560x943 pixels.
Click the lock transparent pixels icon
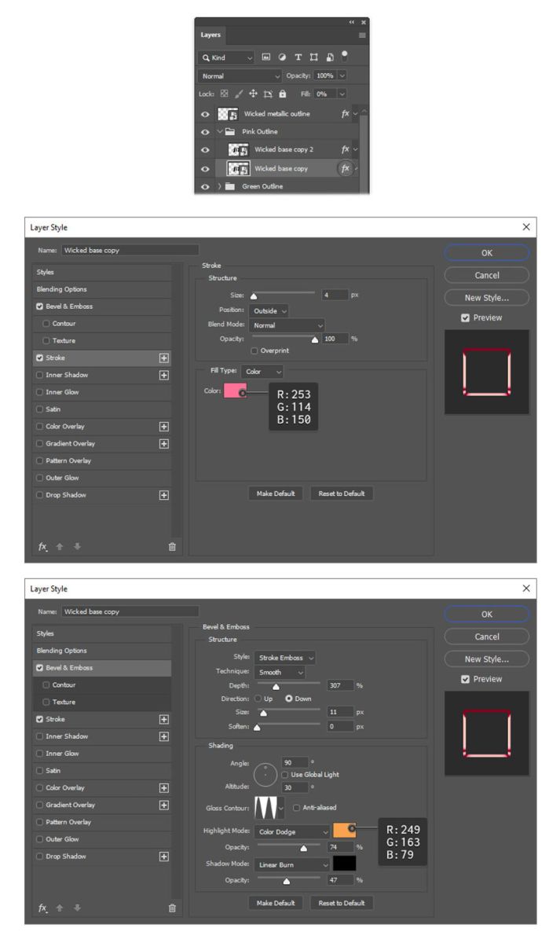point(223,94)
